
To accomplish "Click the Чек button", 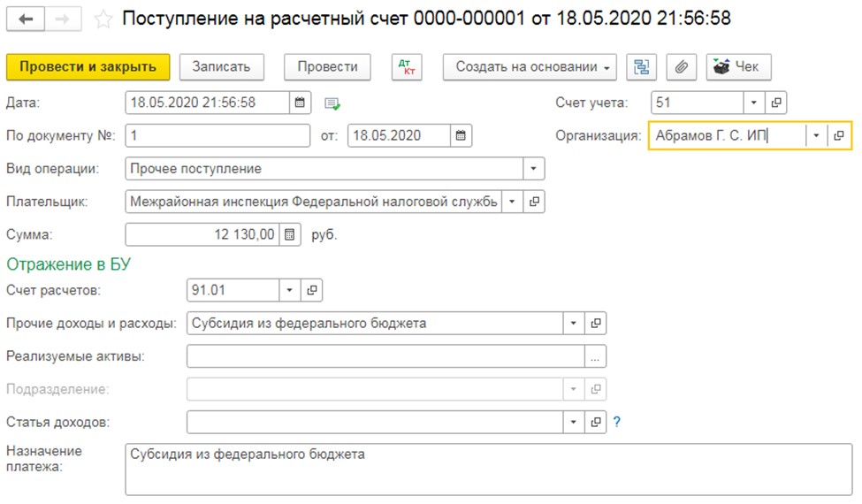I will (x=738, y=67).
